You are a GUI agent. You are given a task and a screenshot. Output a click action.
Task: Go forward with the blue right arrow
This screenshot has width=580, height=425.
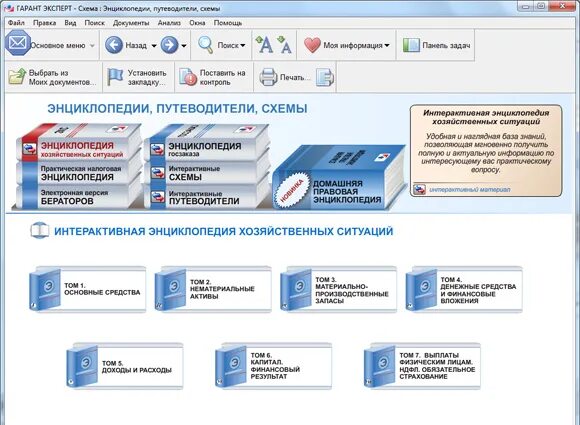point(169,45)
